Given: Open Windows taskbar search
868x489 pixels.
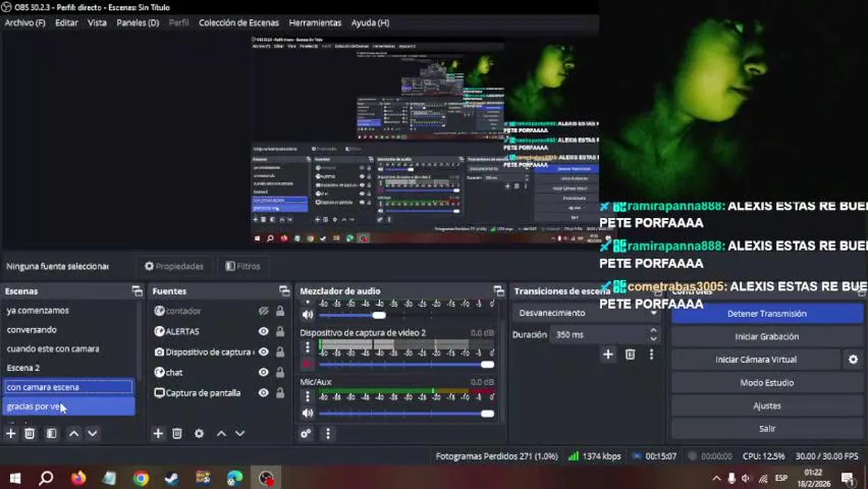Looking at the screenshot, I should [x=46, y=478].
